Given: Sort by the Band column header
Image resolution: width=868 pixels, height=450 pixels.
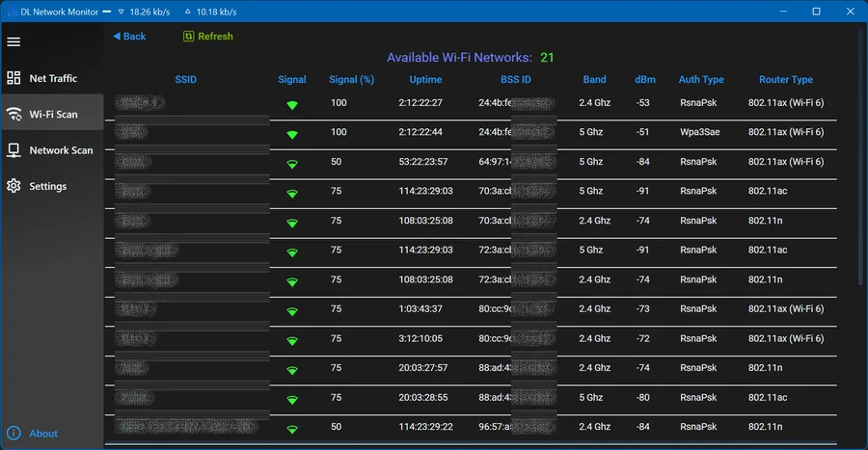Looking at the screenshot, I should coord(594,79).
